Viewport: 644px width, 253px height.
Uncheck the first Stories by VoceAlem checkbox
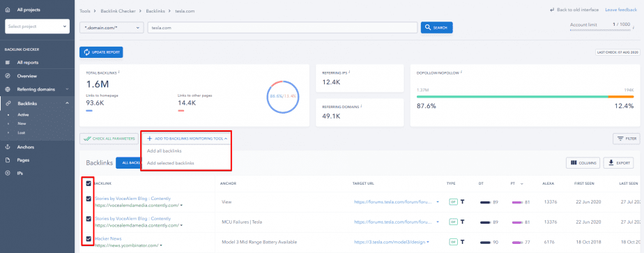click(89, 199)
